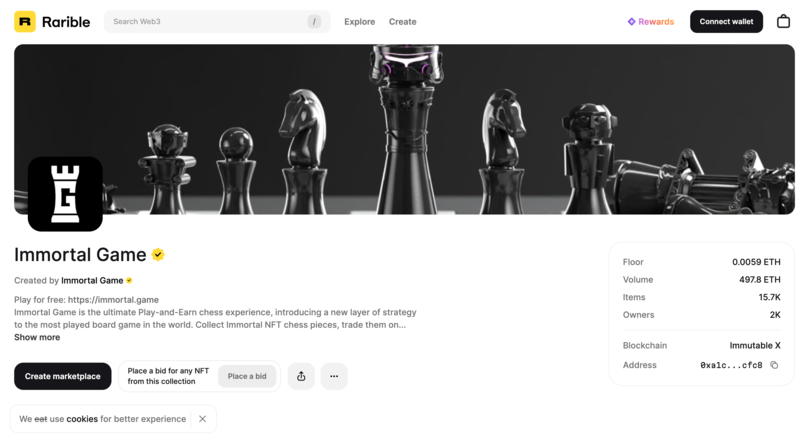Click the Blockchain value Immutable X
Viewport: 800px width, 437px height.
[x=755, y=345]
